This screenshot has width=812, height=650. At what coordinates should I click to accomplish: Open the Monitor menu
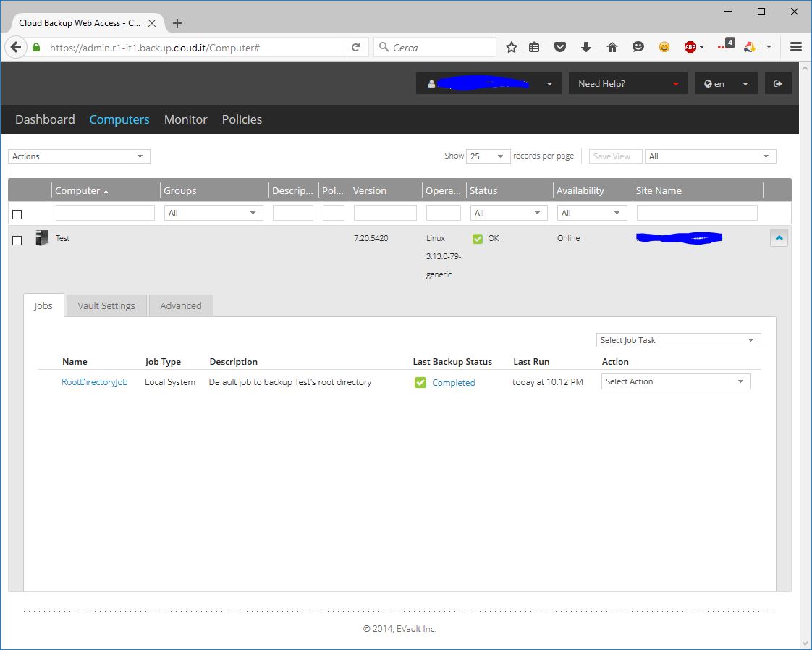pyautogui.click(x=185, y=119)
